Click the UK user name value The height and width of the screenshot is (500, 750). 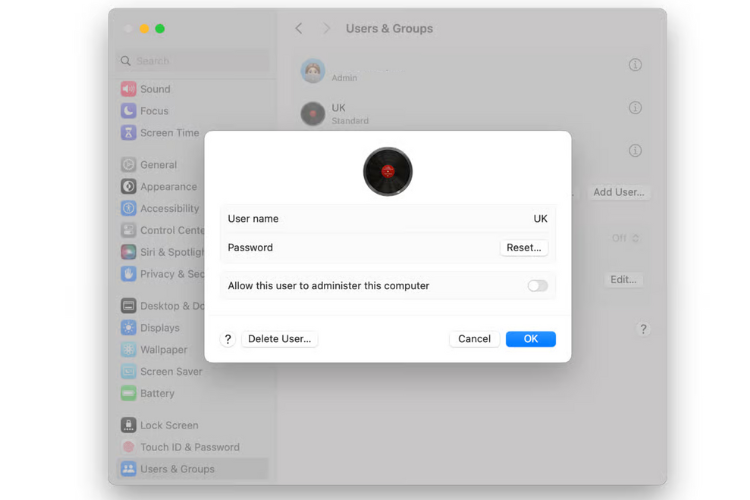point(540,219)
